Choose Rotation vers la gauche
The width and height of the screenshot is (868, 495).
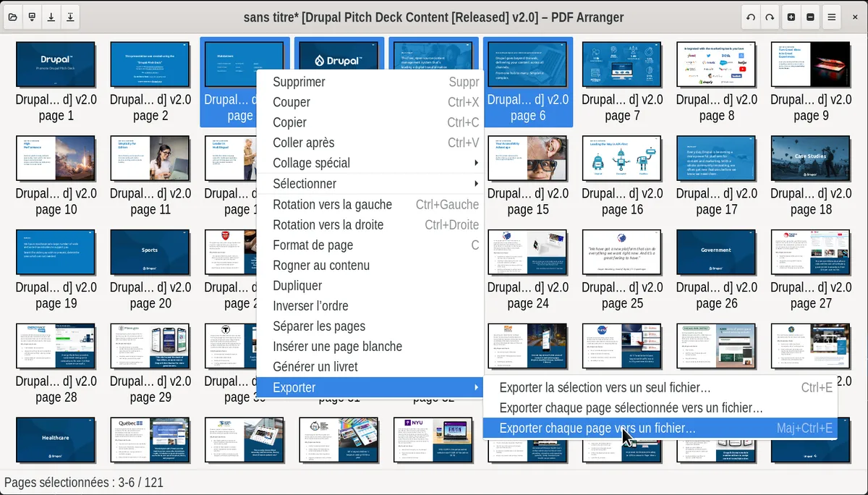(370, 204)
